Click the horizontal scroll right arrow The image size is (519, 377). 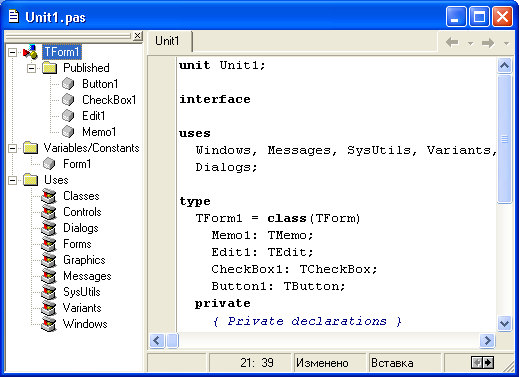487,341
